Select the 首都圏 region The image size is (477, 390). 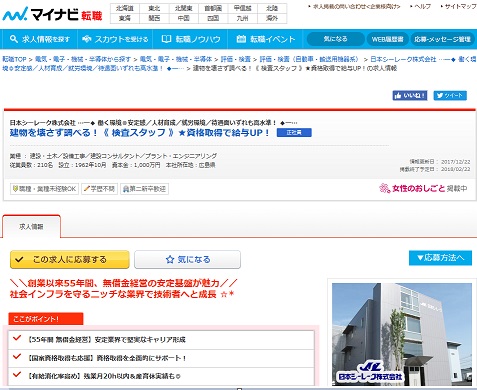tap(213, 8)
